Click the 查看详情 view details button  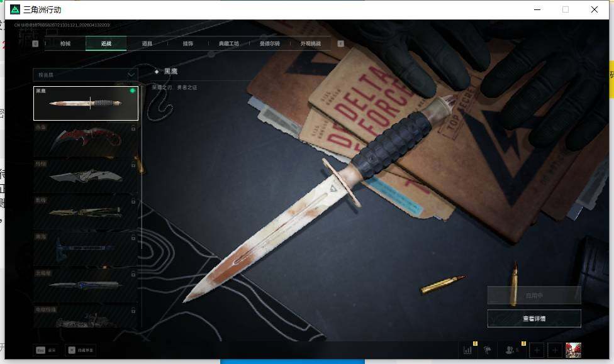[x=534, y=319]
